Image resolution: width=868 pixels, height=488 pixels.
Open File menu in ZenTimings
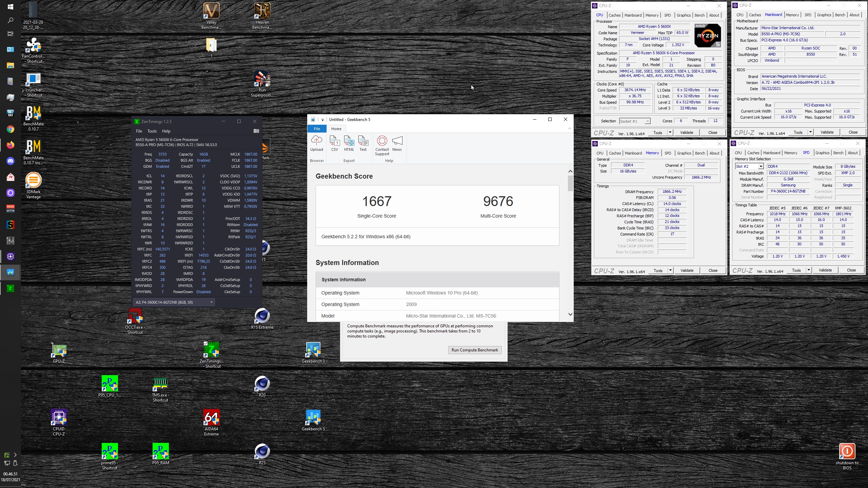pyautogui.click(x=139, y=131)
